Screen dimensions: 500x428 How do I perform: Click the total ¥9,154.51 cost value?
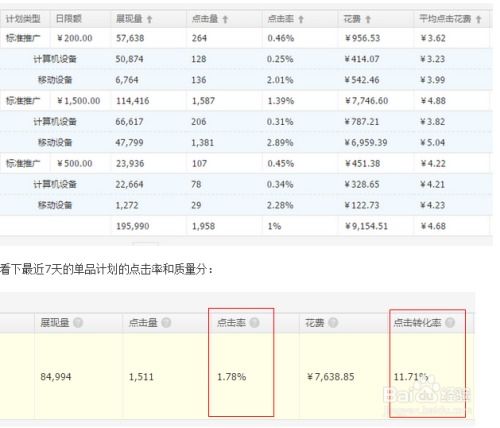(x=366, y=226)
